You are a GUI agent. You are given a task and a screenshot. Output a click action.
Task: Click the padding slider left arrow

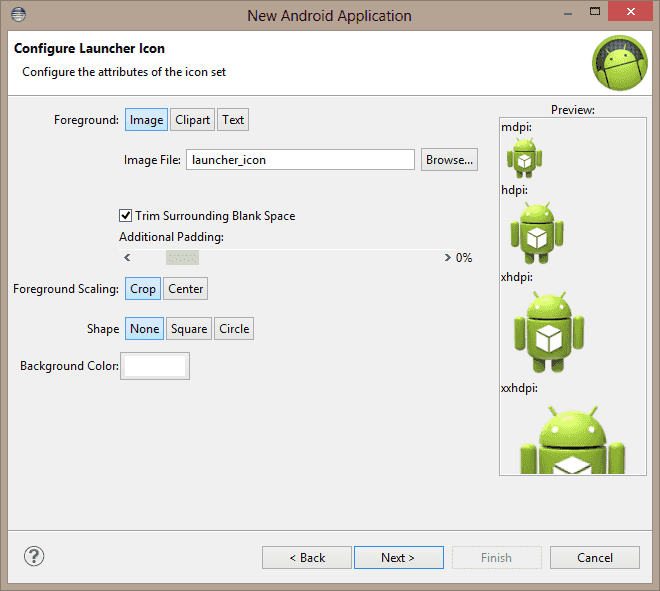click(x=127, y=257)
